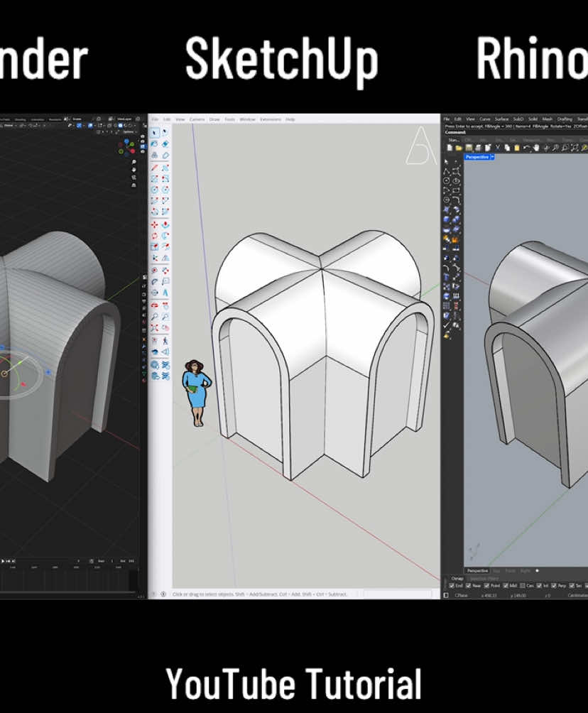The width and height of the screenshot is (588, 713).
Task: Activate the SketchUp Move tool
Action: pos(154,224)
